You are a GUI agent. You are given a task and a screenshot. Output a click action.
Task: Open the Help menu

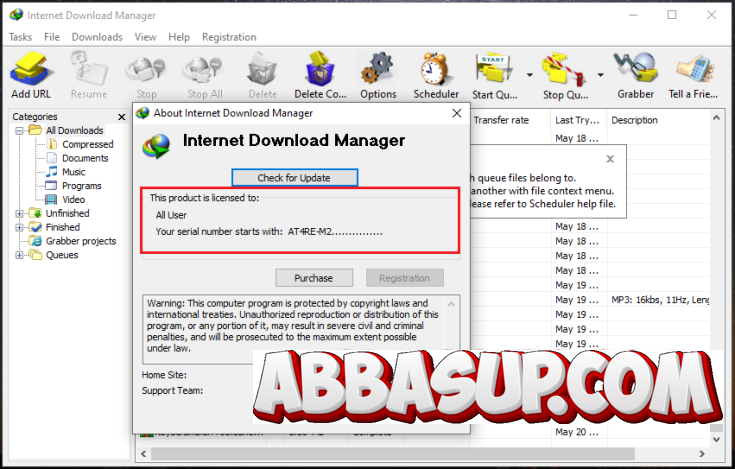[x=179, y=37]
